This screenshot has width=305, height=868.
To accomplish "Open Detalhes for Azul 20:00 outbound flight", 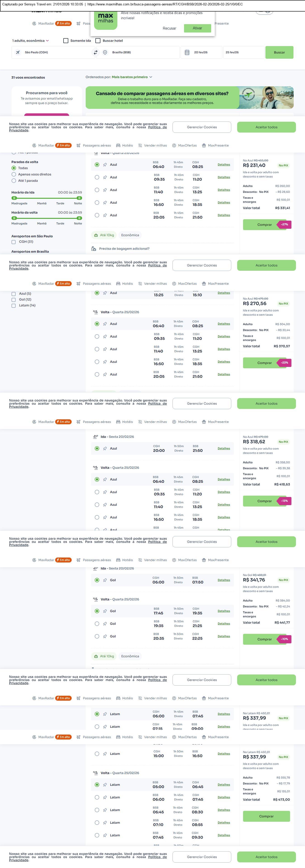I will (224, 448).
